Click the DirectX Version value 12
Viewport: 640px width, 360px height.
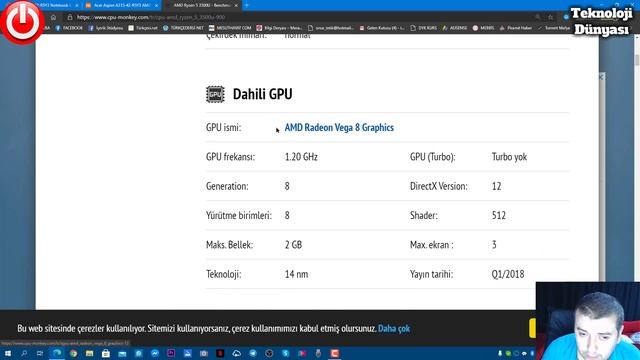(x=496, y=186)
